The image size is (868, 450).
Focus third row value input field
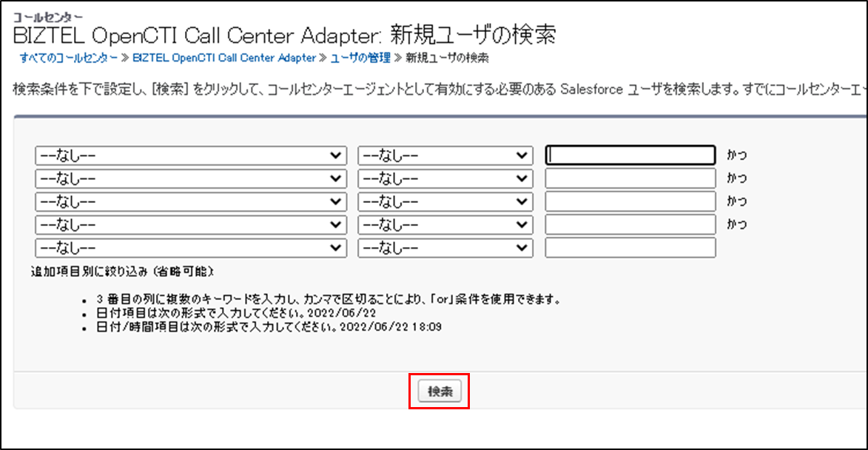(x=630, y=201)
